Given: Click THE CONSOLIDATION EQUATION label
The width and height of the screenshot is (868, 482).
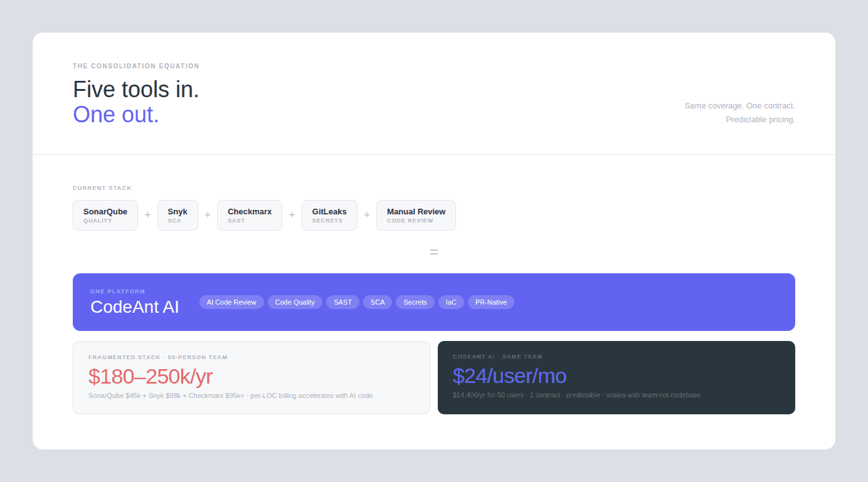Looking at the screenshot, I should [x=136, y=66].
